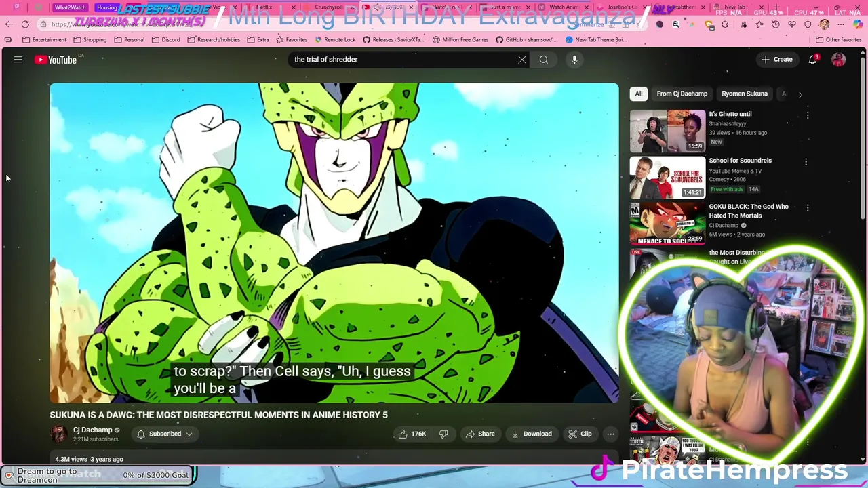Select the From Cj Dachamp chip
Image resolution: width=868 pixels, height=488 pixels.
(x=682, y=94)
